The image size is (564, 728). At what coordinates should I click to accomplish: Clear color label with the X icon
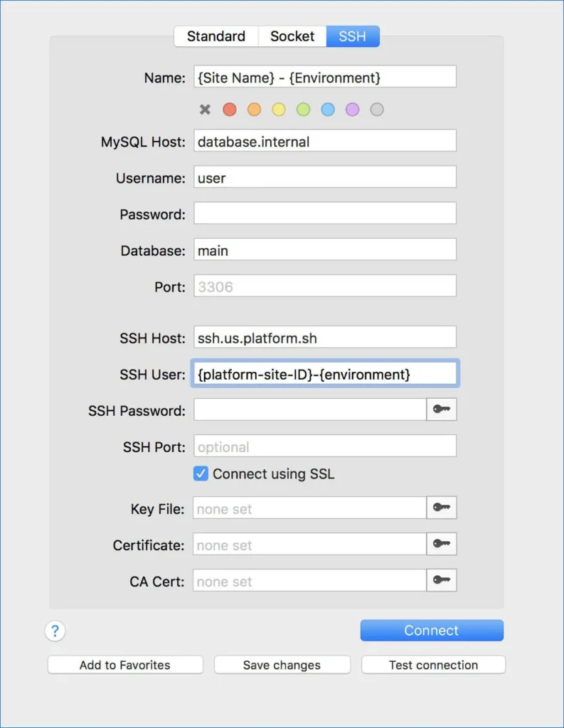[205, 109]
